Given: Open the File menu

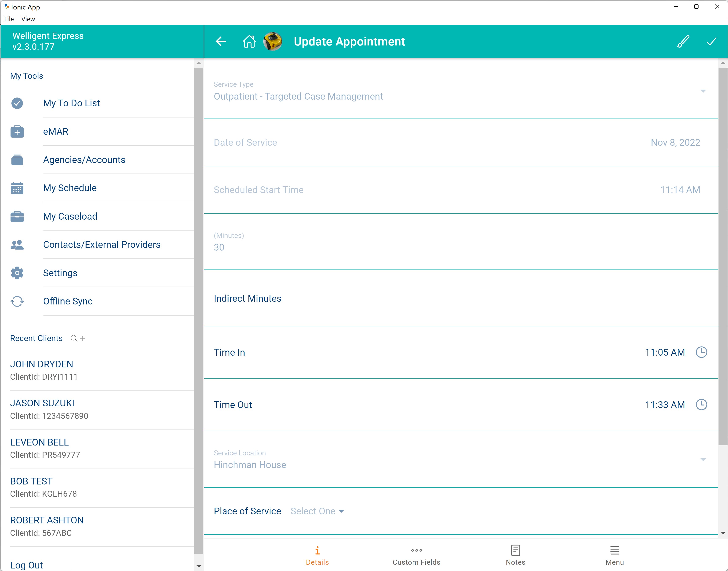Looking at the screenshot, I should (x=9, y=19).
